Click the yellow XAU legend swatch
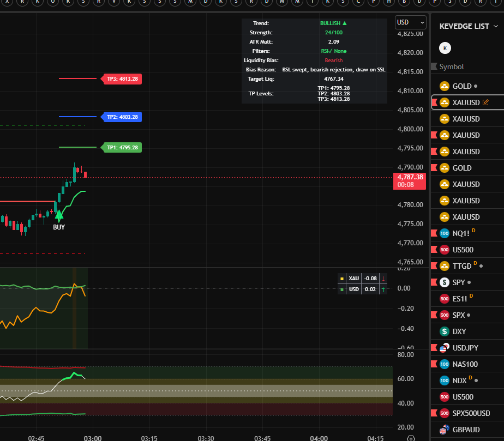The width and height of the screenshot is (504, 441). pos(342,279)
